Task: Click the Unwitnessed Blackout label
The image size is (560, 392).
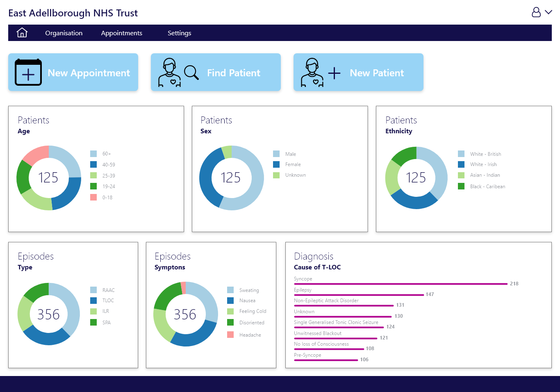Action: pyautogui.click(x=318, y=333)
